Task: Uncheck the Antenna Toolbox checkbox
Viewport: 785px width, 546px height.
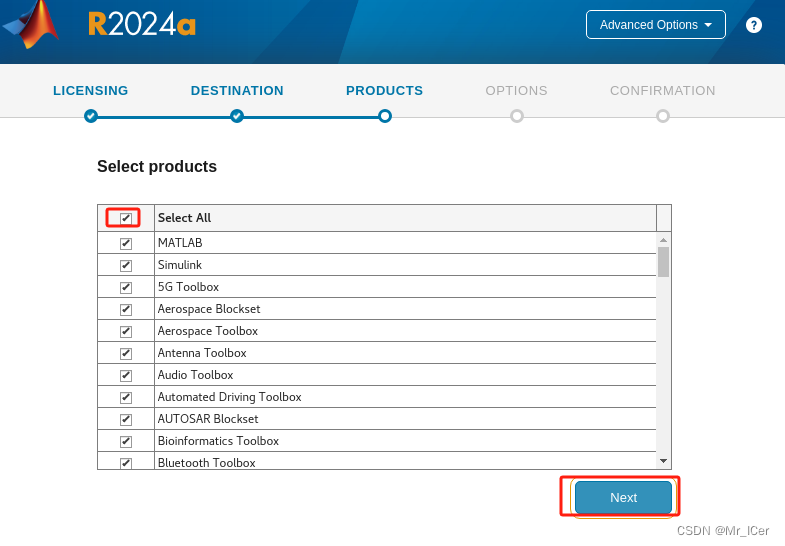Action: click(126, 354)
